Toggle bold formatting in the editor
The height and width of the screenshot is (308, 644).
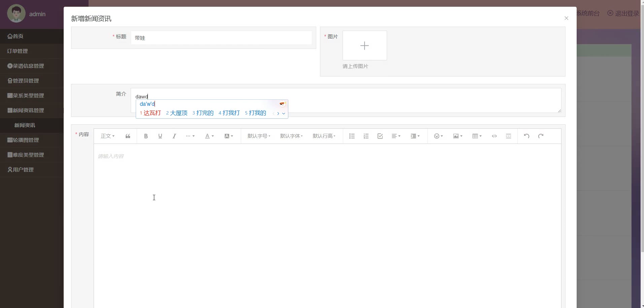click(x=146, y=136)
